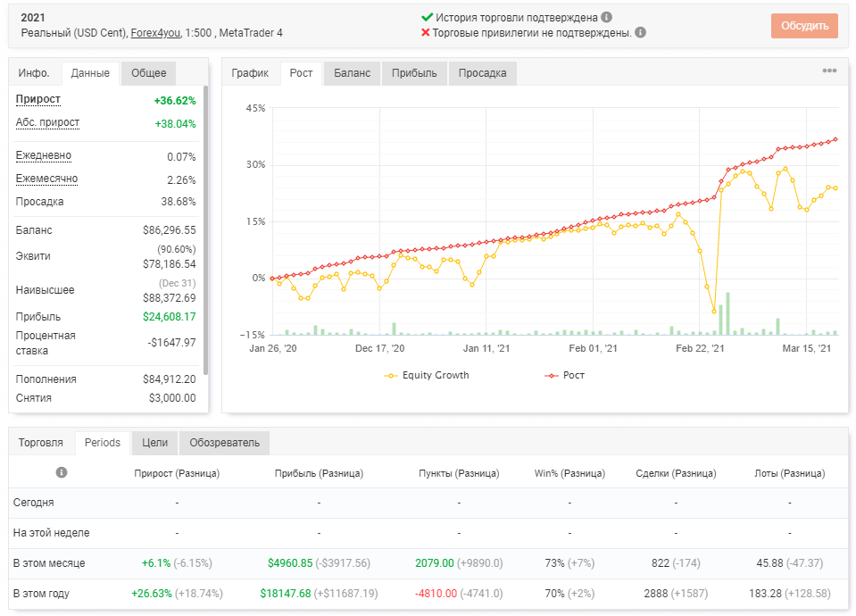The height and width of the screenshot is (616, 856).
Task: Switch to the Общее panel tab
Action: 148,73
